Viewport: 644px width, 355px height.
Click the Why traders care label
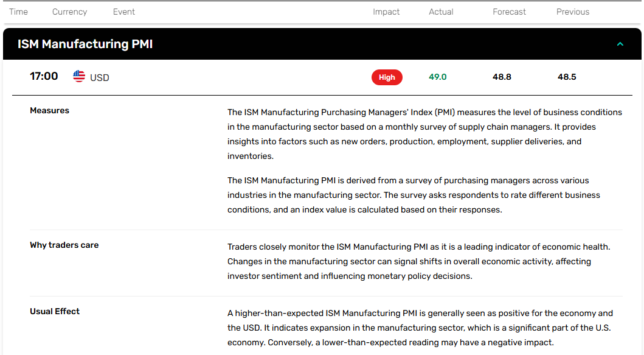(x=64, y=245)
